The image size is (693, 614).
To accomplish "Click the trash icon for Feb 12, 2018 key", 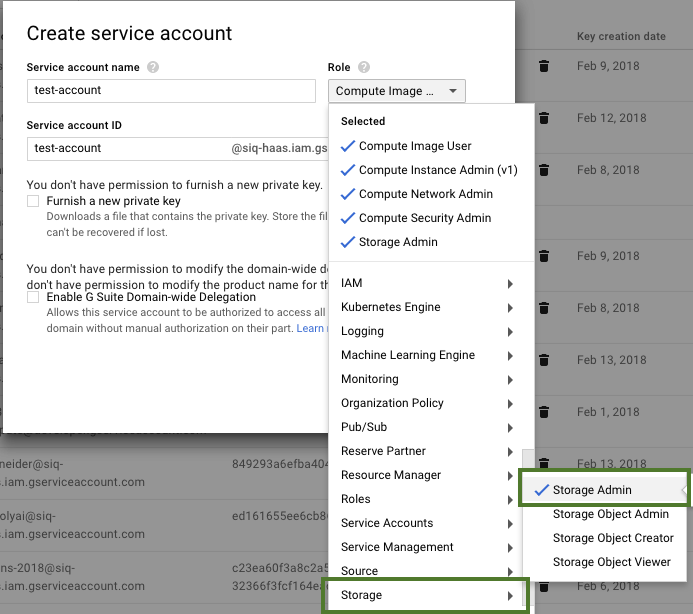I will pyautogui.click(x=544, y=118).
